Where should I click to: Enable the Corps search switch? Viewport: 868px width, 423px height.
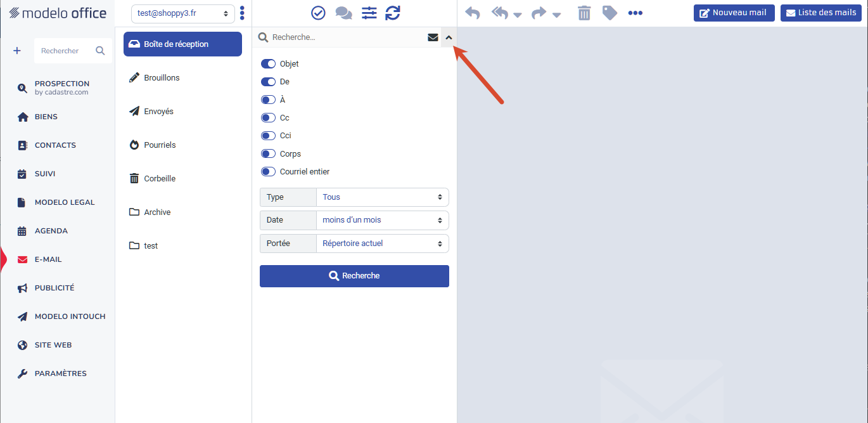[269, 153]
